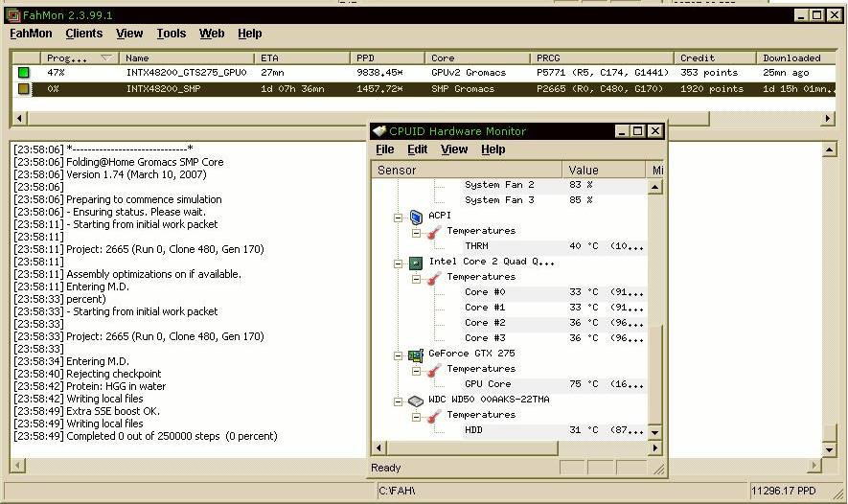Open the Help menu in FahMon
This screenshot has height=504, width=848.
pos(249,34)
